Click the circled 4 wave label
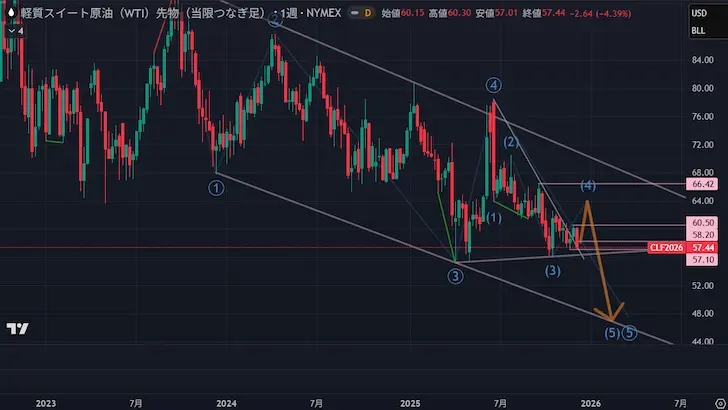 (x=494, y=84)
